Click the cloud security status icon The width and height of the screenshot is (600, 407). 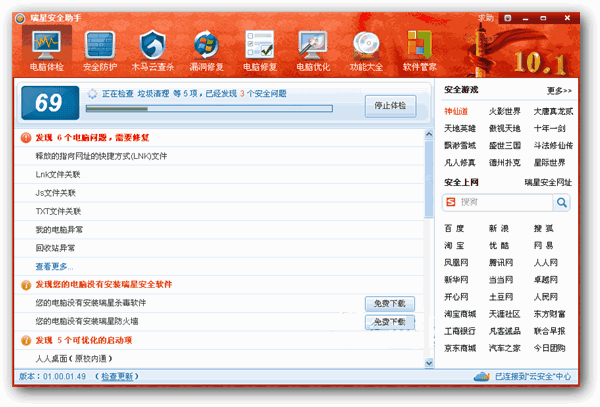pos(481,377)
